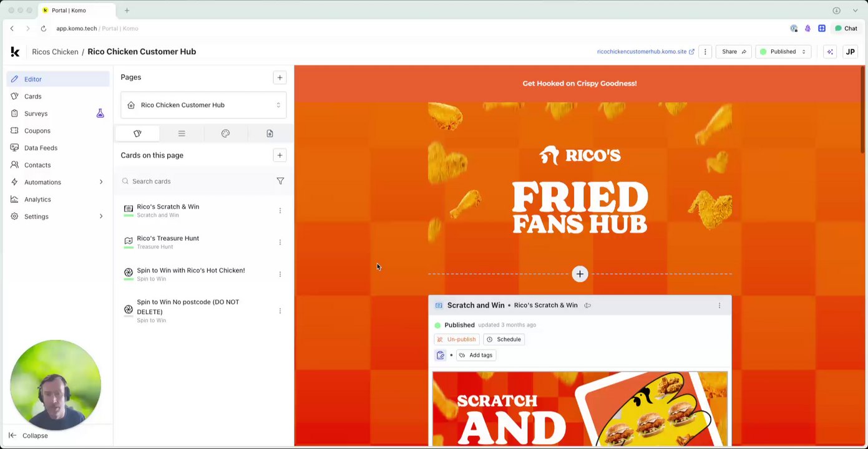The image size is (868, 449).
Task: Click the Share button
Action: pos(733,52)
